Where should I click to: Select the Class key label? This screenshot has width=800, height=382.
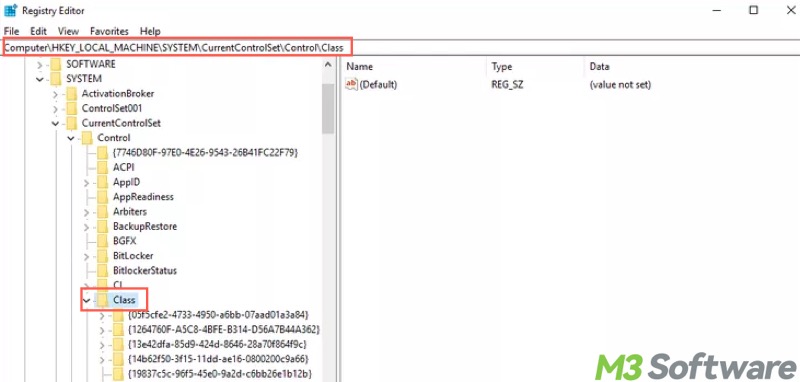(124, 300)
